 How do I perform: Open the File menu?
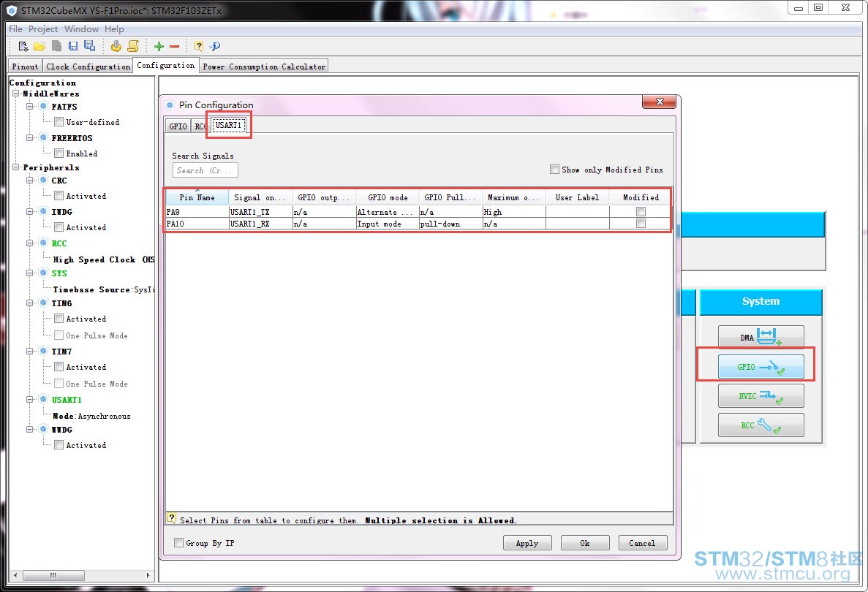[x=15, y=29]
